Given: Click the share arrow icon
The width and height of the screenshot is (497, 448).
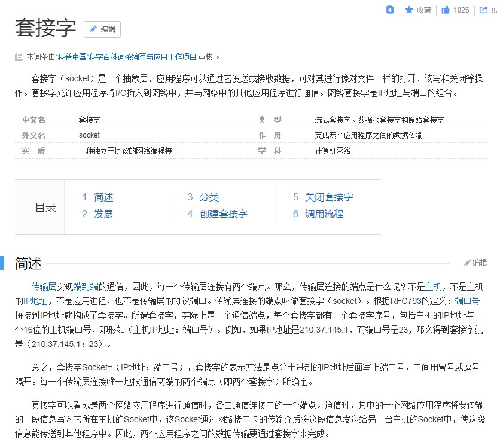Looking at the screenshot, I should 483,10.
